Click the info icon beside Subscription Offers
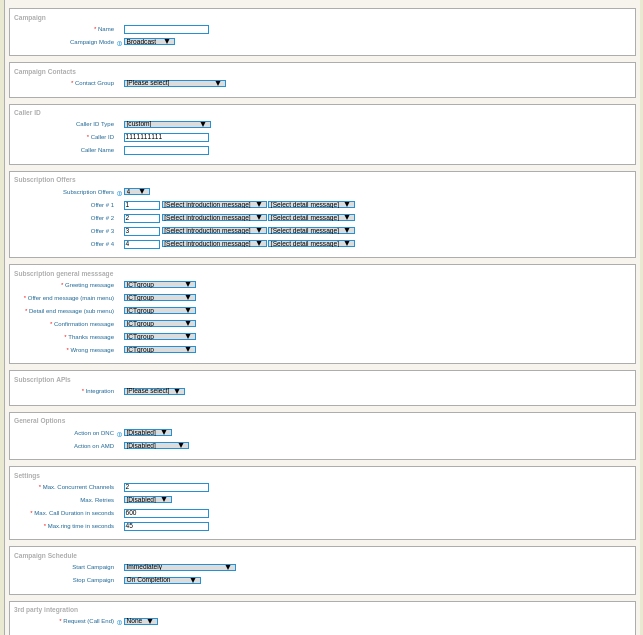Viewport: 643px width, 635px height. pos(119,193)
